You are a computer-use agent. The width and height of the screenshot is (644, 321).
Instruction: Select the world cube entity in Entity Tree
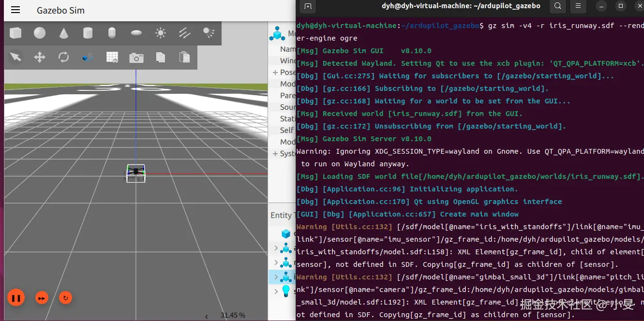(x=286, y=234)
